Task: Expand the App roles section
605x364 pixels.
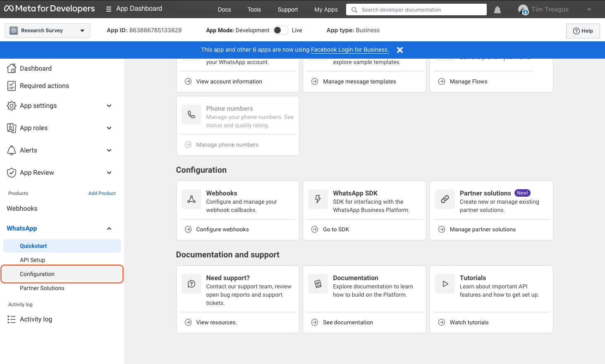Action: point(109,128)
